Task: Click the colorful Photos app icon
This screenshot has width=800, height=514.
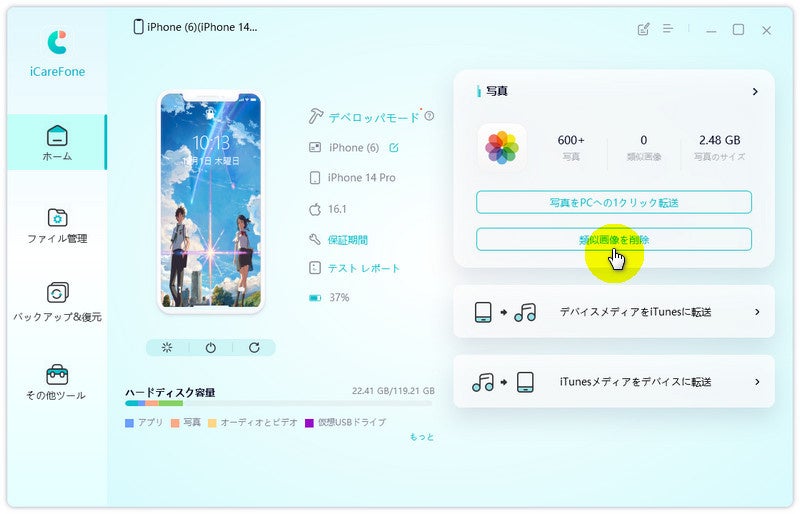Action: coord(502,148)
